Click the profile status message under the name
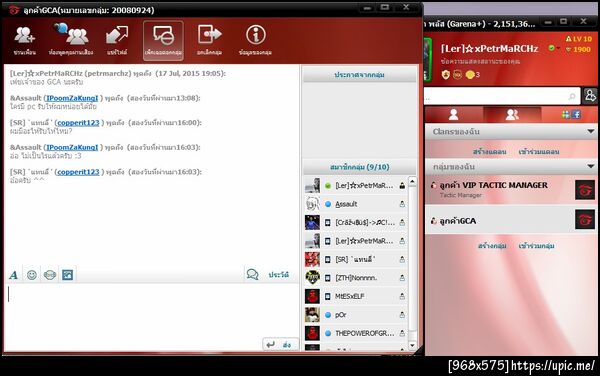Viewport: 600px width, 376px height. click(481, 61)
